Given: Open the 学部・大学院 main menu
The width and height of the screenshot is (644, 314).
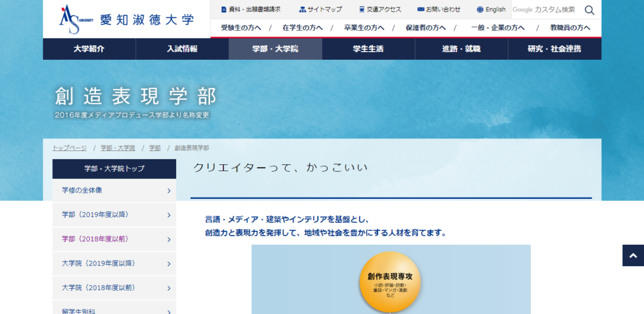Looking at the screenshot, I should click(x=275, y=49).
